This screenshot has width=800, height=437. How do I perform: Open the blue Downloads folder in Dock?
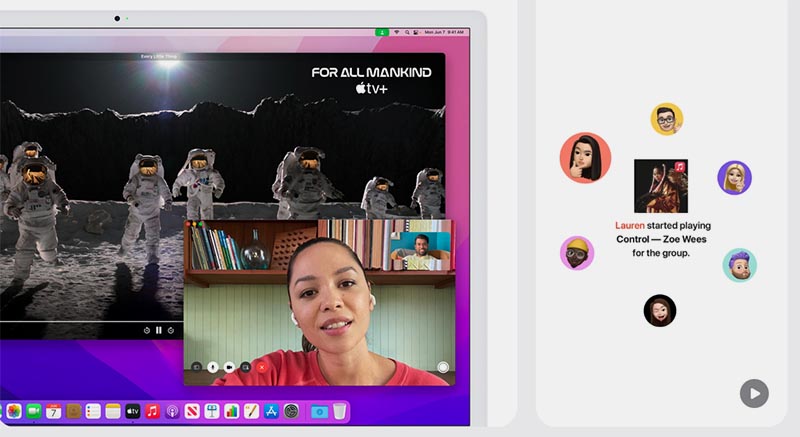(x=319, y=411)
